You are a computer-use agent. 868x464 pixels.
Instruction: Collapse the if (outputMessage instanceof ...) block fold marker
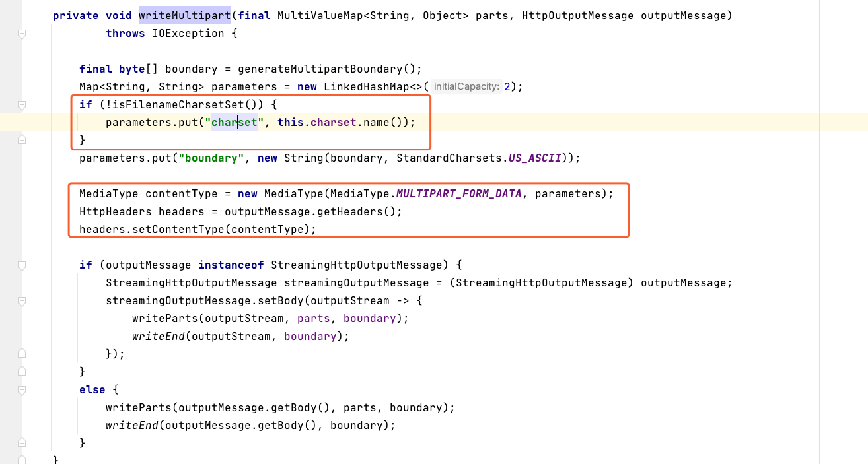coord(22,265)
